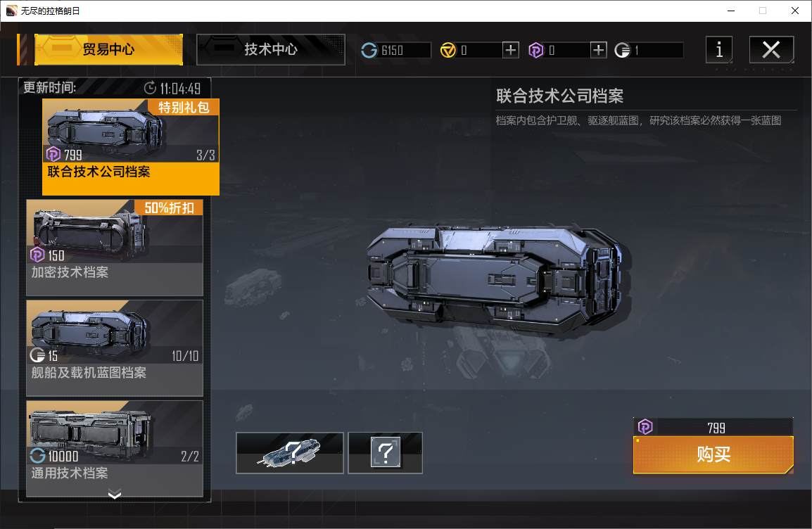
Task: Open the info button in top bar
Action: click(719, 50)
